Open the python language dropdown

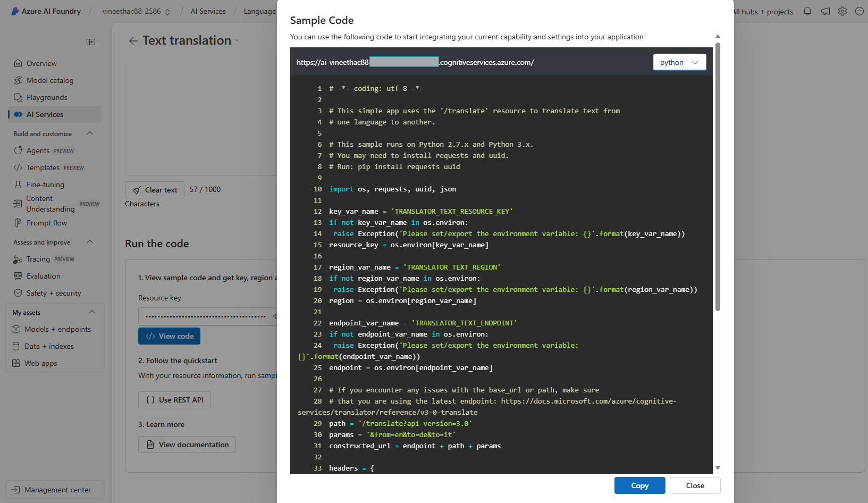tap(679, 62)
